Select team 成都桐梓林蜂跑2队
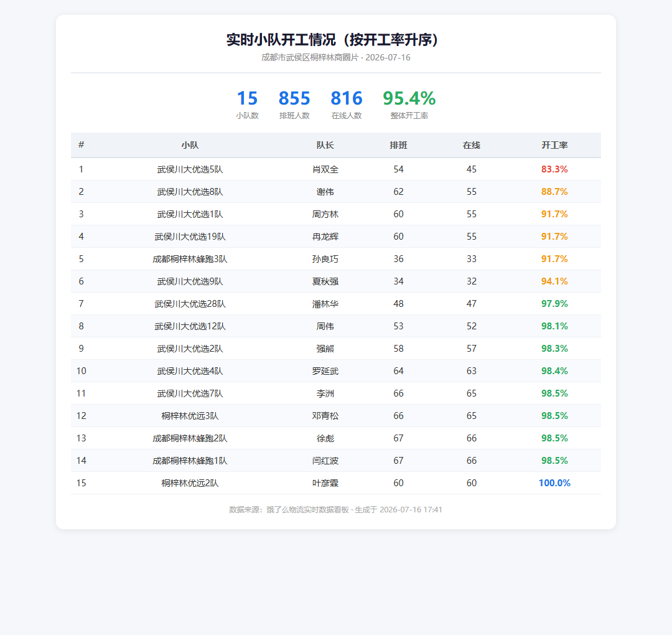672x635 pixels. pyautogui.click(x=190, y=438)
